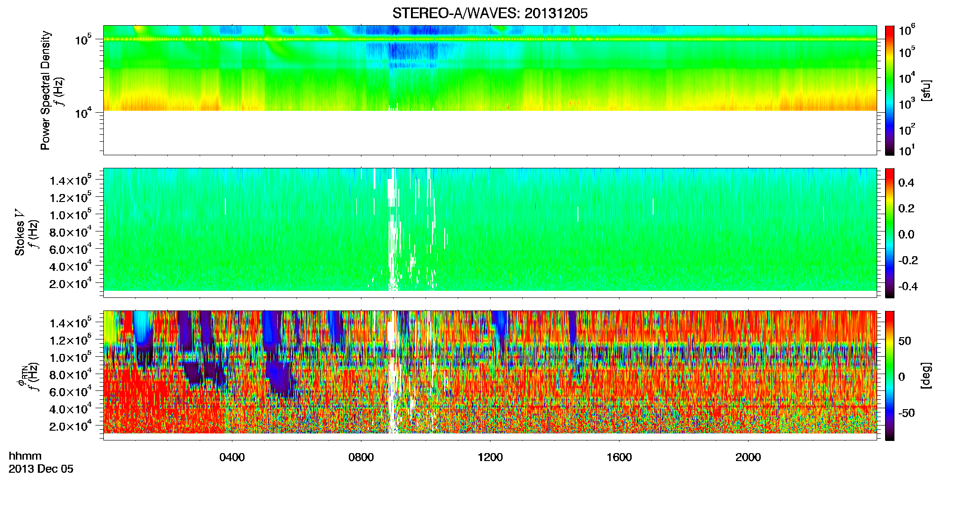
Task: Click the 0.0 label on the Stokes colorbar
Action: tap(906, 235)
